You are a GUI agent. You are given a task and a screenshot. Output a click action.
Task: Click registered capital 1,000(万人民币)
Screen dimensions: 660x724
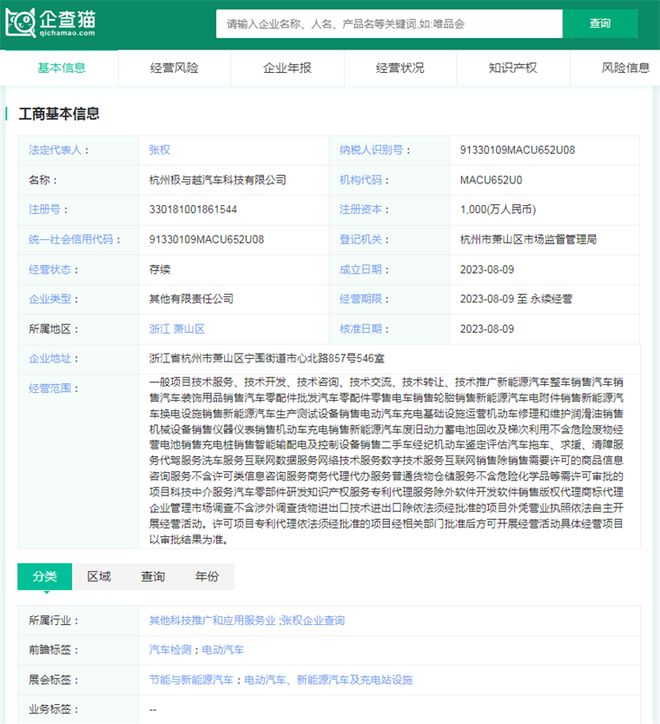[x=498, y=209]
